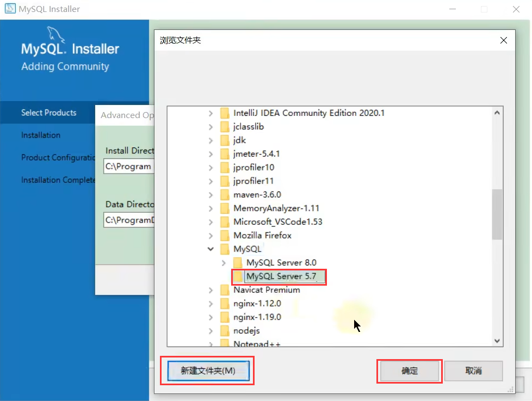
Task: Click the Navicat Premium folder icon
Action: pos(225,289)
